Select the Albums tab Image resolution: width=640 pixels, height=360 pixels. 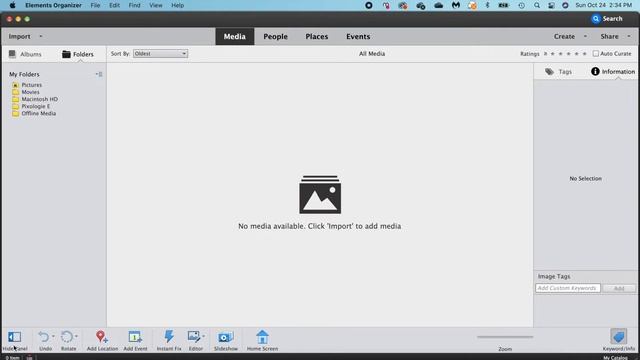click(x=25, y=54)
